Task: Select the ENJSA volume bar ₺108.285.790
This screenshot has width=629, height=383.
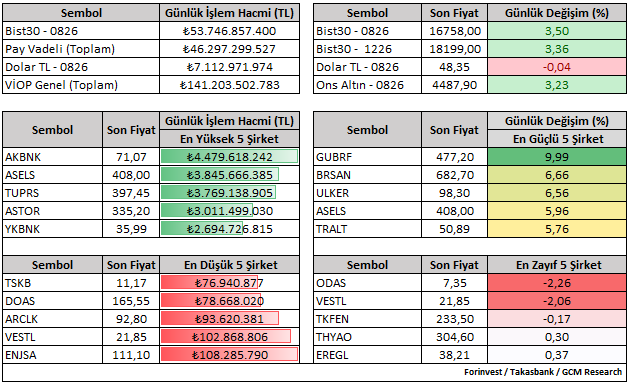Action: [229, 355]
